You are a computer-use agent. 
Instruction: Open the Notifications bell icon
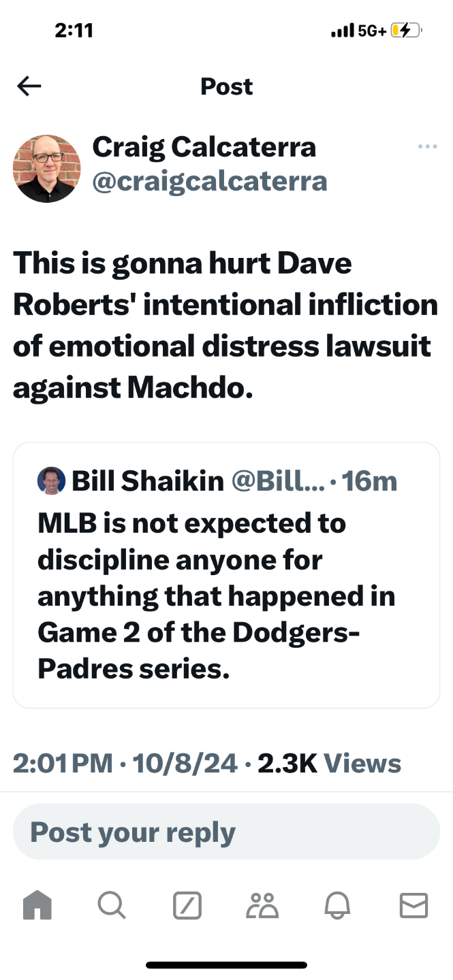pos(337,905)
